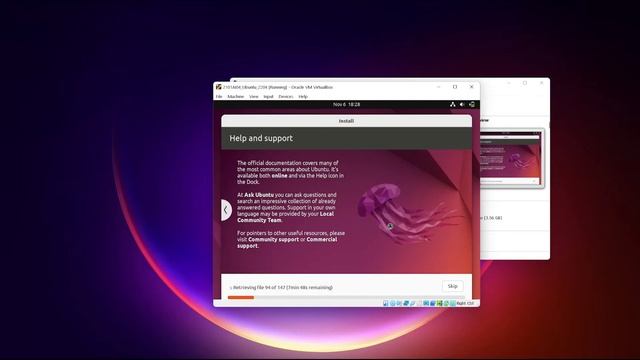Open the Community support link
Viewport: 640px width, 360px height.
[273, 239]
